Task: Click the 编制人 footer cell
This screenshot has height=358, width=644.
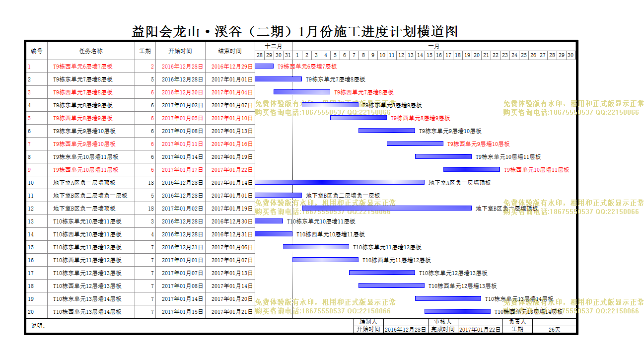Action: pyautogui.click(x=368, y=322)
